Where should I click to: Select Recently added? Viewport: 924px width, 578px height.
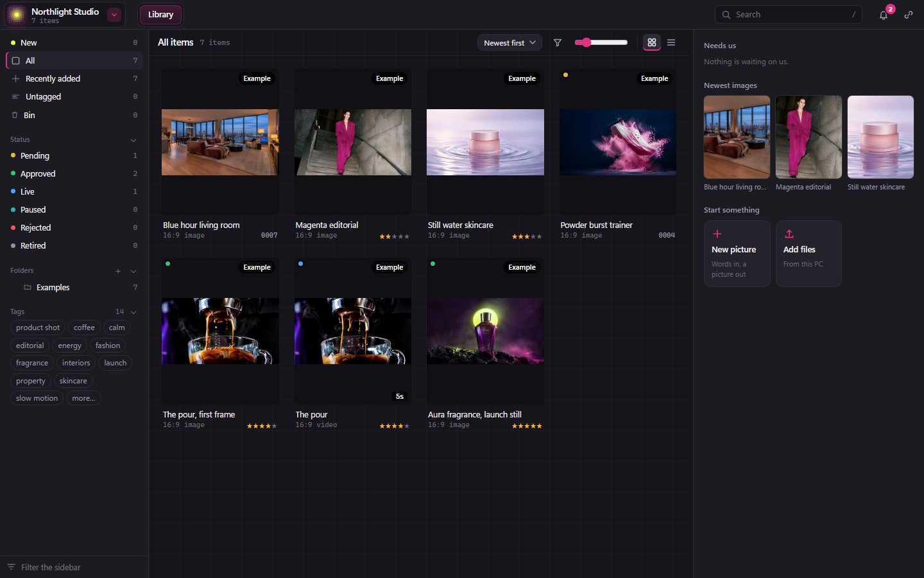74,78
